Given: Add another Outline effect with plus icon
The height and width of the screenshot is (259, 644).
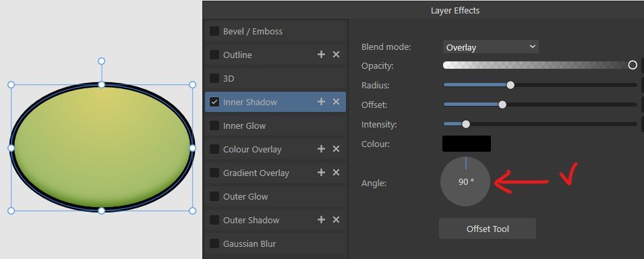Looking at the screenshot, I should (x=321, y=55).
